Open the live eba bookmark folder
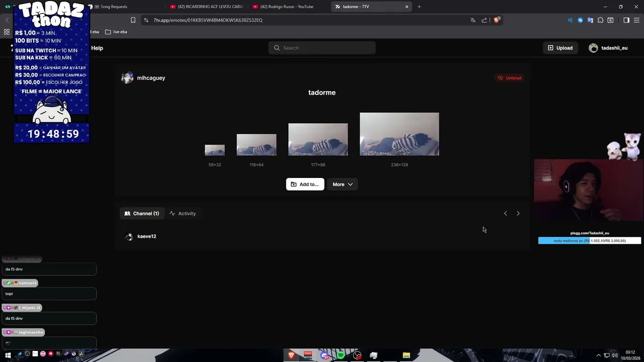This screenshot has width=644, height=362. coord(116,32)
